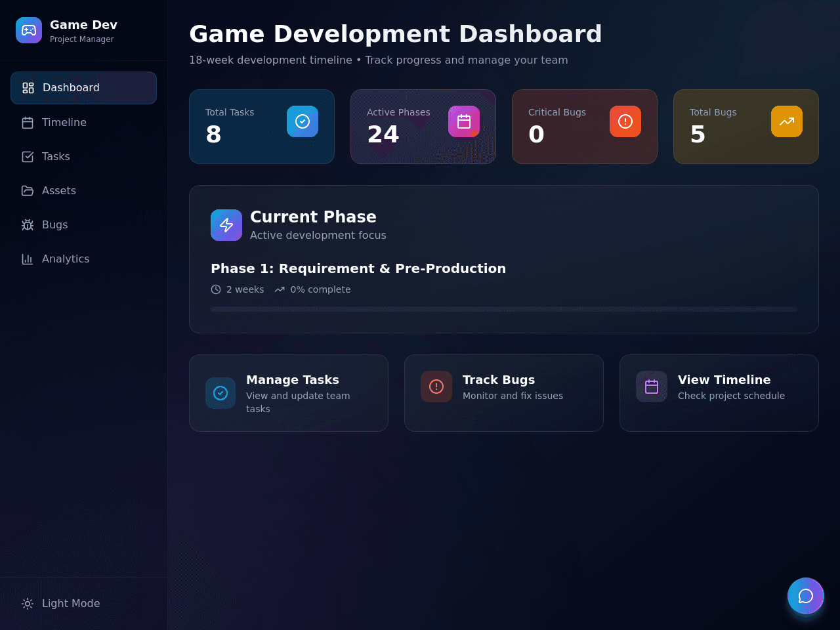Select the Total Tasks value 8
The width and height of the screenshot is (840, 630).
[x=213, y=135]
